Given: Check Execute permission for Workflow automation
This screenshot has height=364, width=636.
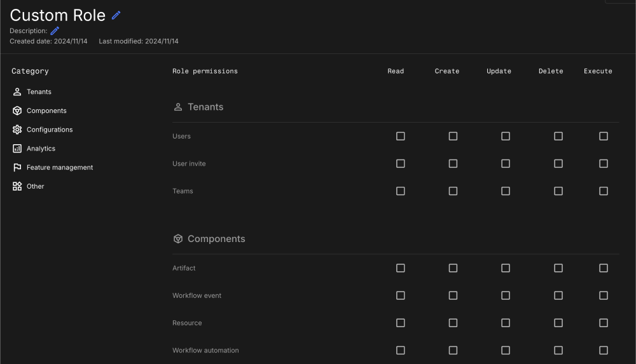Looking at the screenshot, I should 604,350.
